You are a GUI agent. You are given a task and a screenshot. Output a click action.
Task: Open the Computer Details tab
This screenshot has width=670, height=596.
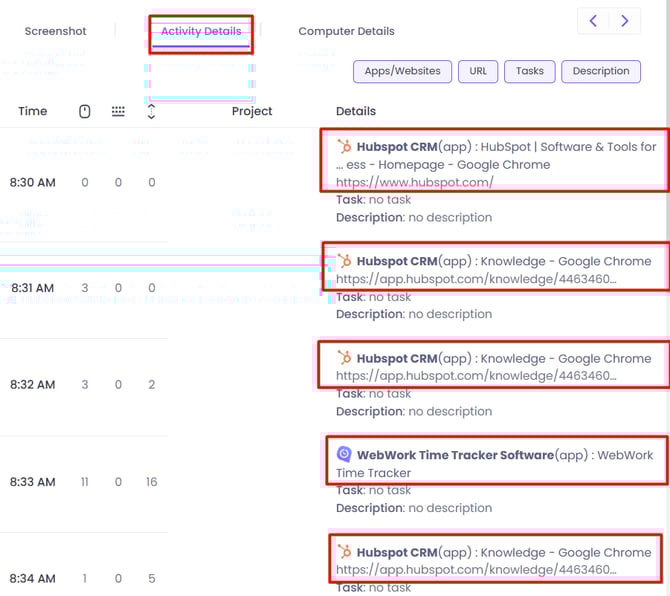(346, 31)
